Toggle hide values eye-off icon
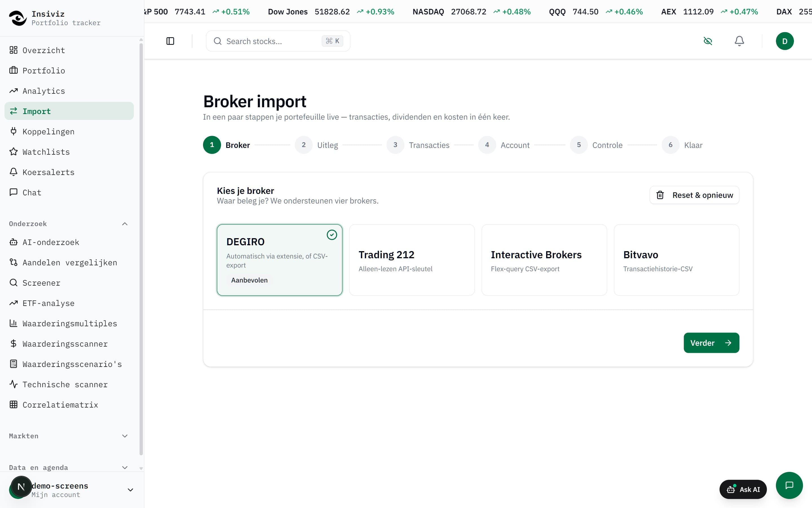The height and width of the screenshot is (508, 812). click(708, 41)
